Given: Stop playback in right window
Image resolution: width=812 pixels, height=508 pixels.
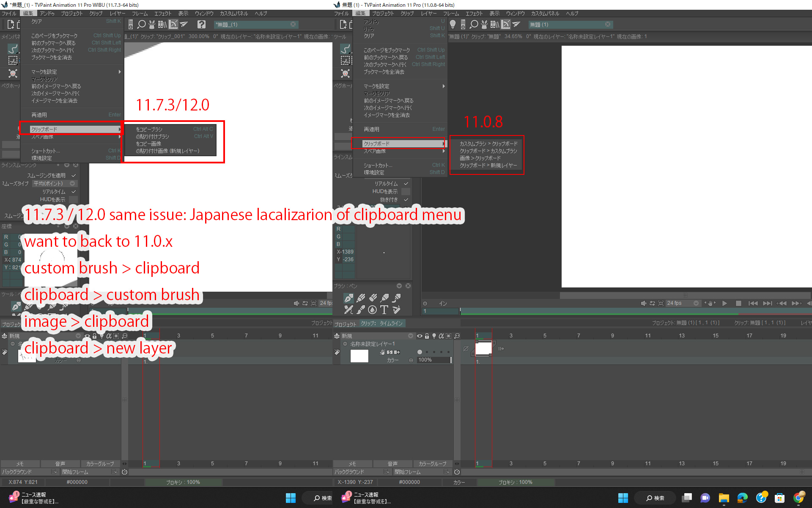Looking at the screenshot, I should pyautogui.click(x=738, y=303).
